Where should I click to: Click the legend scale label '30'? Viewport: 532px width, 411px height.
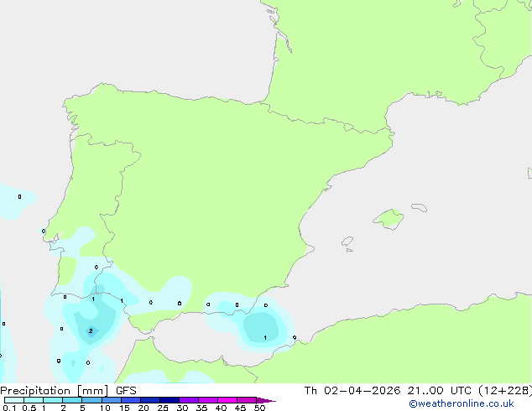182,408
